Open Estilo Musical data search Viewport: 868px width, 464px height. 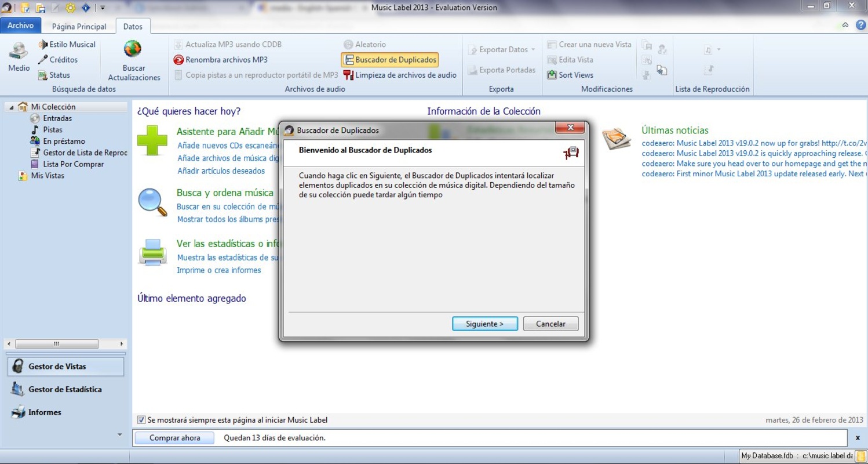67,45
